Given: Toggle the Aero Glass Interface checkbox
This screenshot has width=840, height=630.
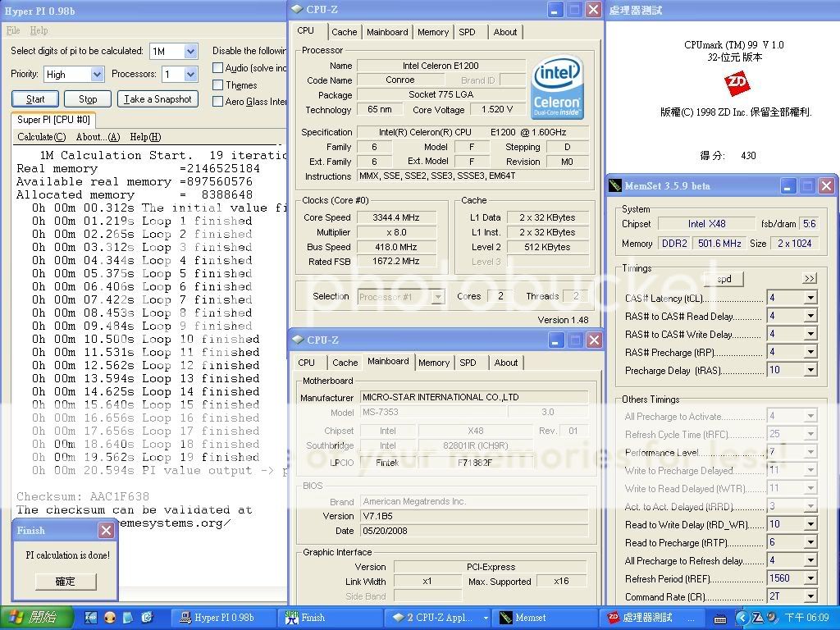Looking at the screenshot, I should pos(218,102).
